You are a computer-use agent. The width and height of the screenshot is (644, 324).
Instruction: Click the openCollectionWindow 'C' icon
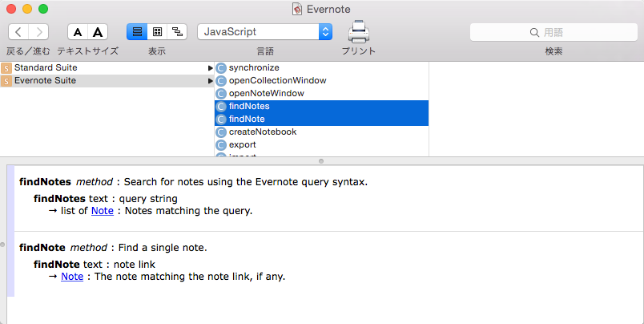[x=221, y=81]
